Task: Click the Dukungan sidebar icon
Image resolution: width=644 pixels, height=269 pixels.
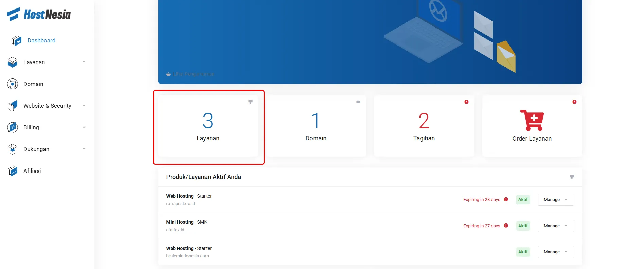Action: [x=13, y=149]
